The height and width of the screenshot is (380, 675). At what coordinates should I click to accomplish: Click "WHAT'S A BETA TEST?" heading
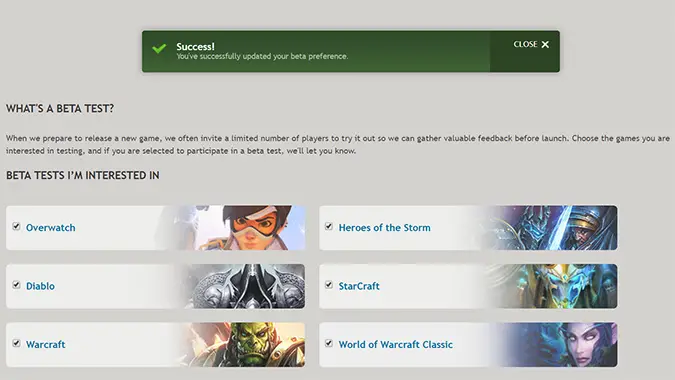[x=60, y=108]
